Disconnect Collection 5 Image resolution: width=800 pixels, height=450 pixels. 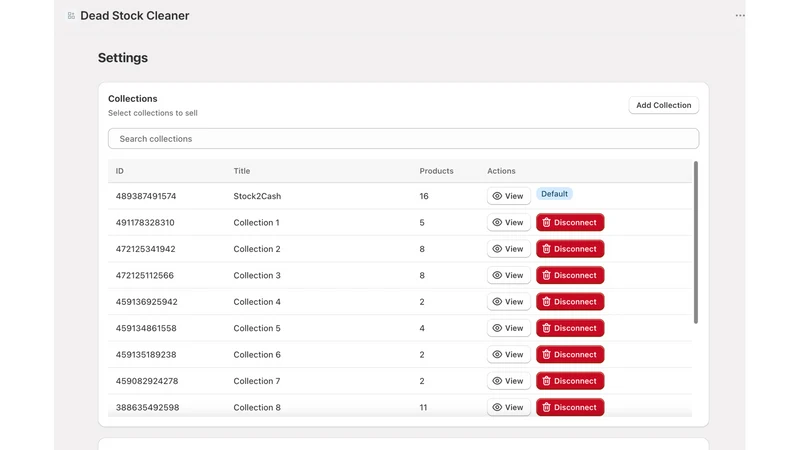570,328
